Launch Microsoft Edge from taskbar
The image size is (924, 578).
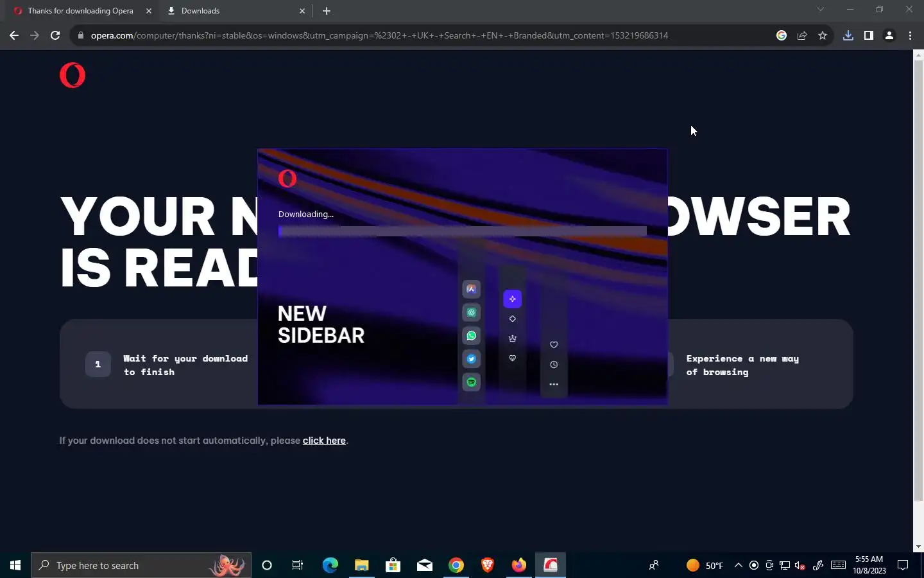click(330, 565)
